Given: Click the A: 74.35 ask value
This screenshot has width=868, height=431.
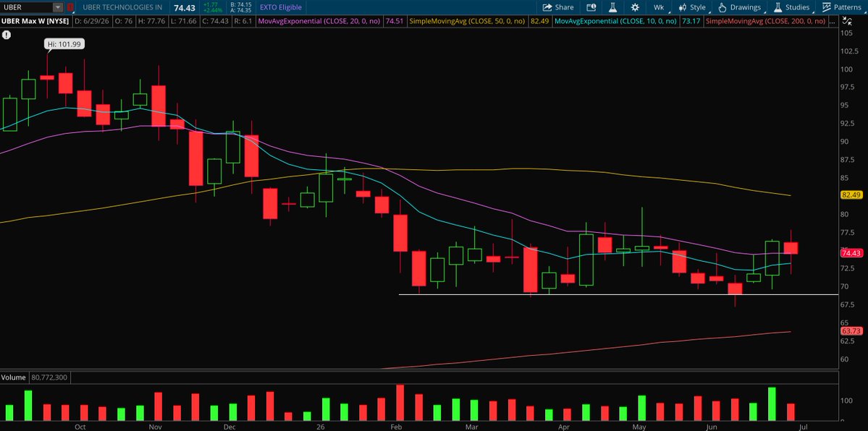Looking at the screenshot, I should click(243, 11).
